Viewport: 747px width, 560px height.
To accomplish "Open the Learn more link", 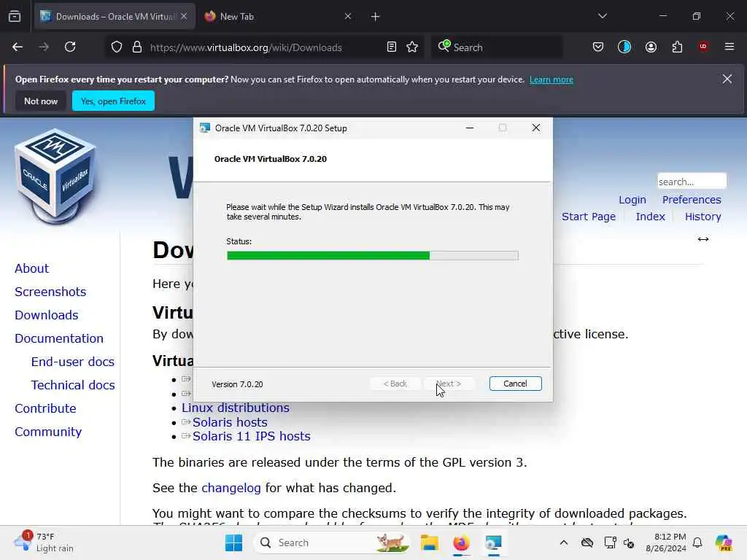I will coord(551,79).
